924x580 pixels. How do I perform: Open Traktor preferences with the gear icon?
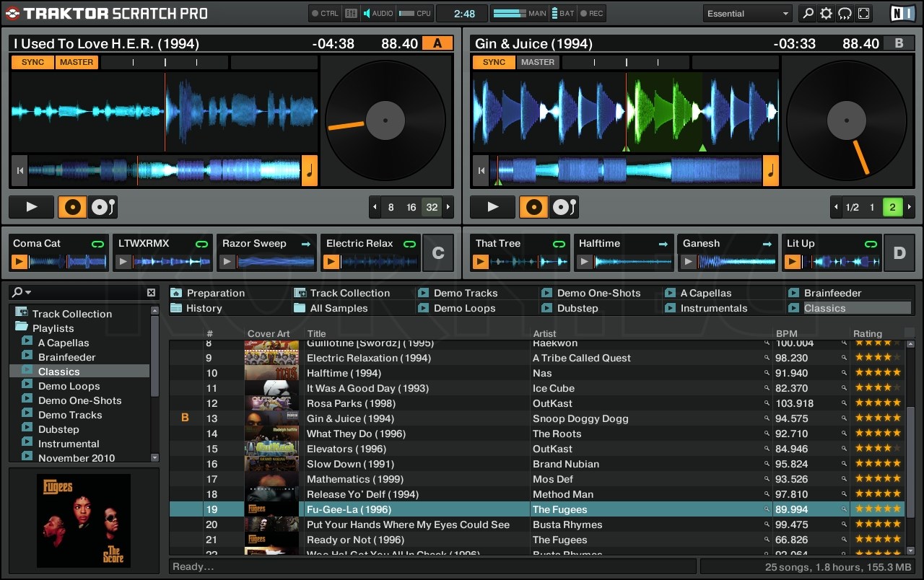coord(826,13)
